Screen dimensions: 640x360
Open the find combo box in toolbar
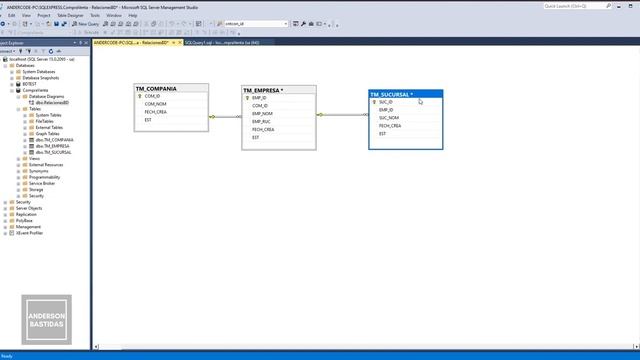[x=285, y=24]
